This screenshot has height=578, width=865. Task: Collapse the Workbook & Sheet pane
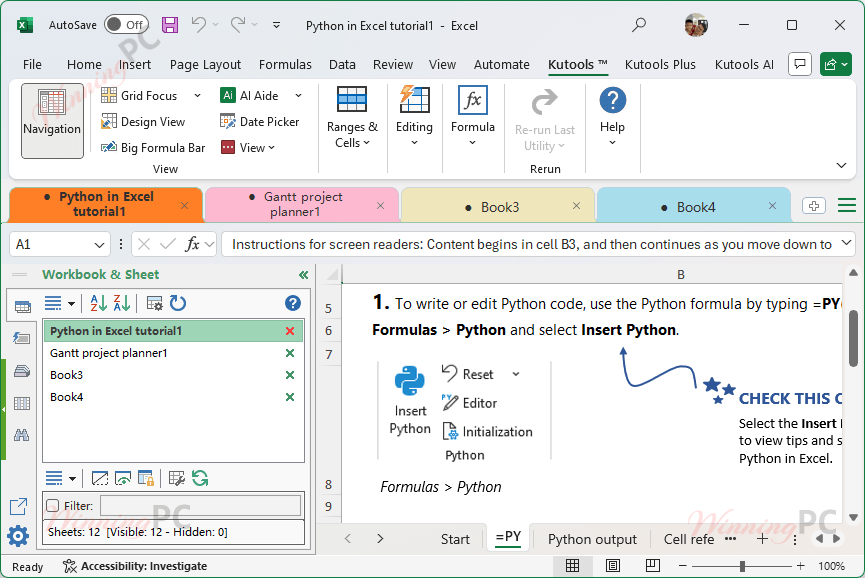[303, 275]
